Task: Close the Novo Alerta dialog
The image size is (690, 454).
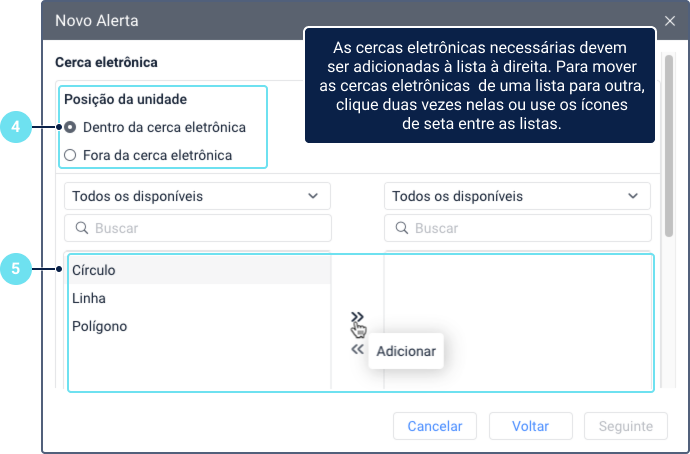Action: tap(670, 20)
